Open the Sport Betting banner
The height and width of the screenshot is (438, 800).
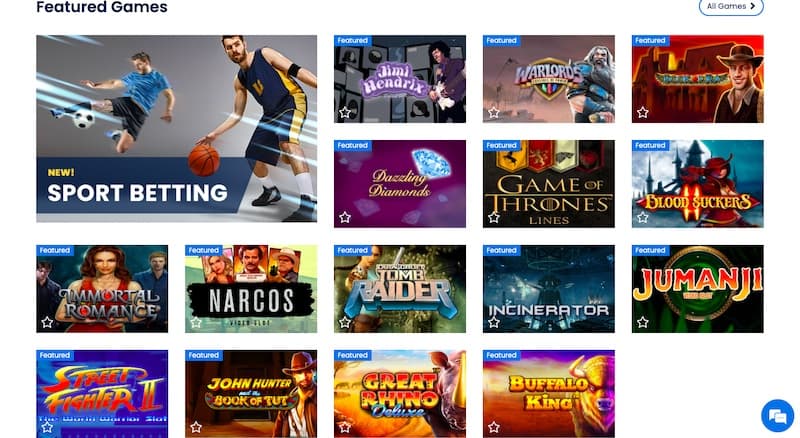[177, 129]
